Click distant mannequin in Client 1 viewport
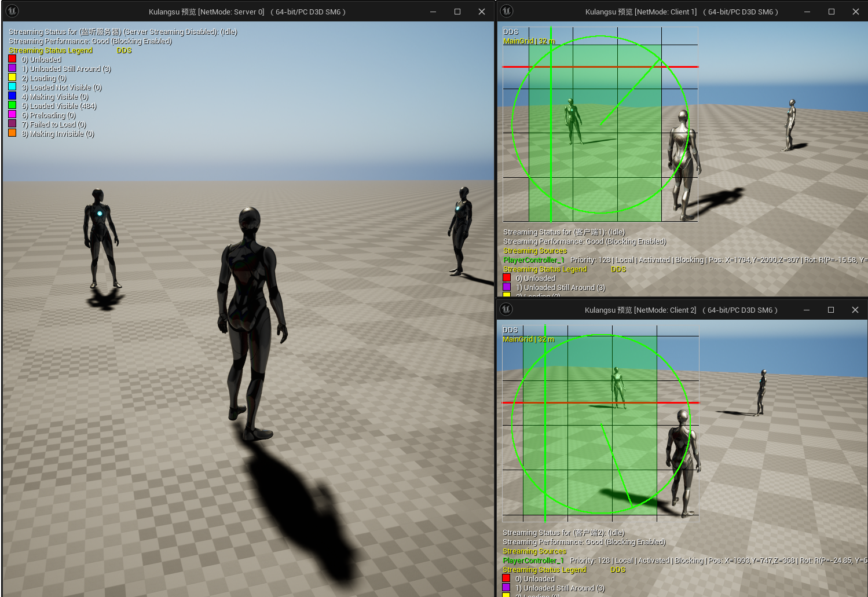 [790, 125]
